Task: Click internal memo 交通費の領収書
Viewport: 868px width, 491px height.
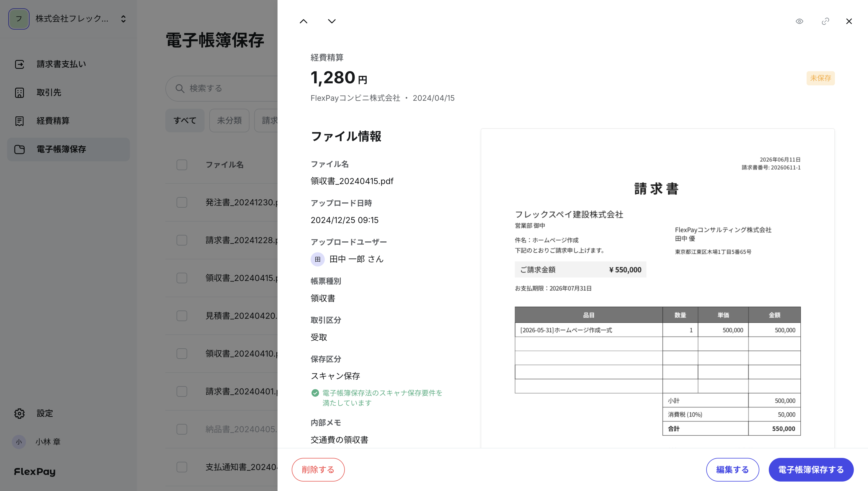Action: [x=339, y=439]
